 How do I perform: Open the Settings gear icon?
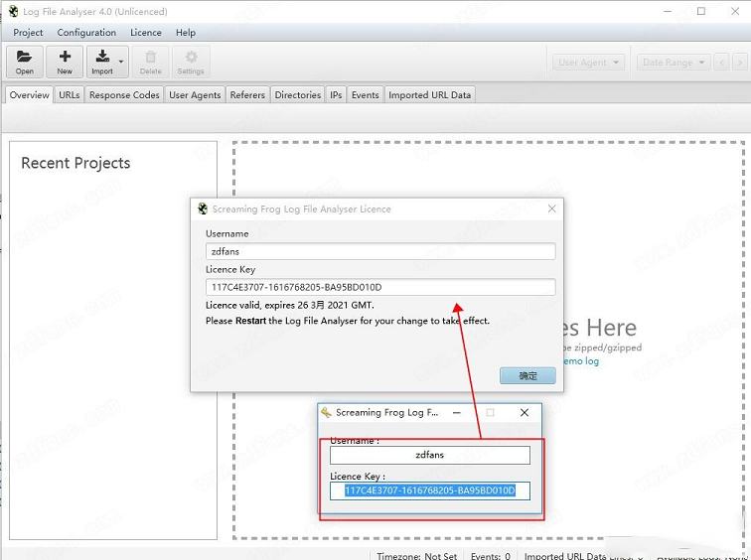pos(191,62)
